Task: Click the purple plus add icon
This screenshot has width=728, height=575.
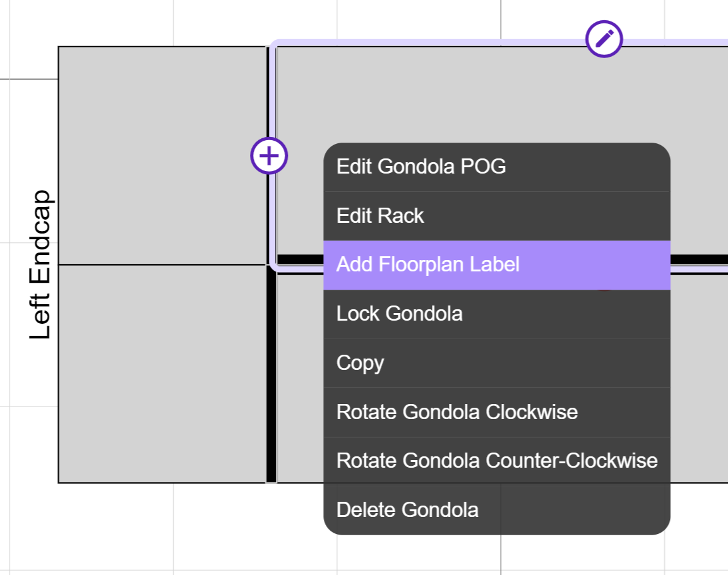Action: click(x=269, y=155)
